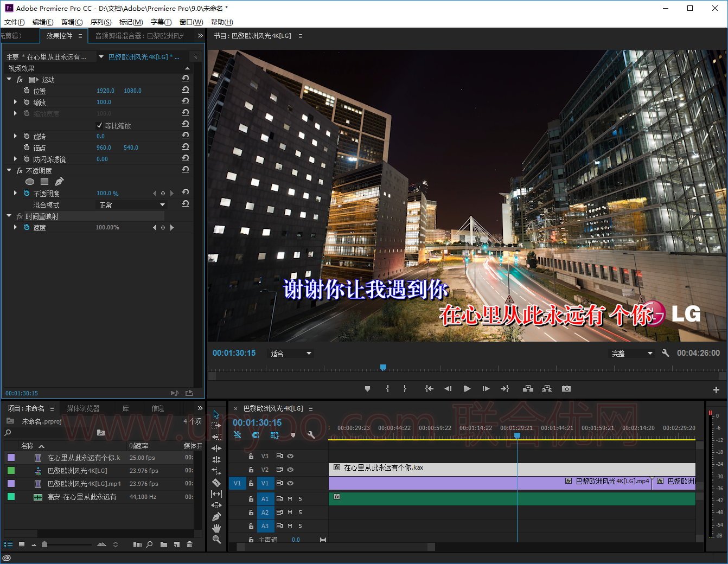Click the Find magnifier icon in project panel footer
The height and width of the screenshot is (564, 728).
tap(149, 544)
